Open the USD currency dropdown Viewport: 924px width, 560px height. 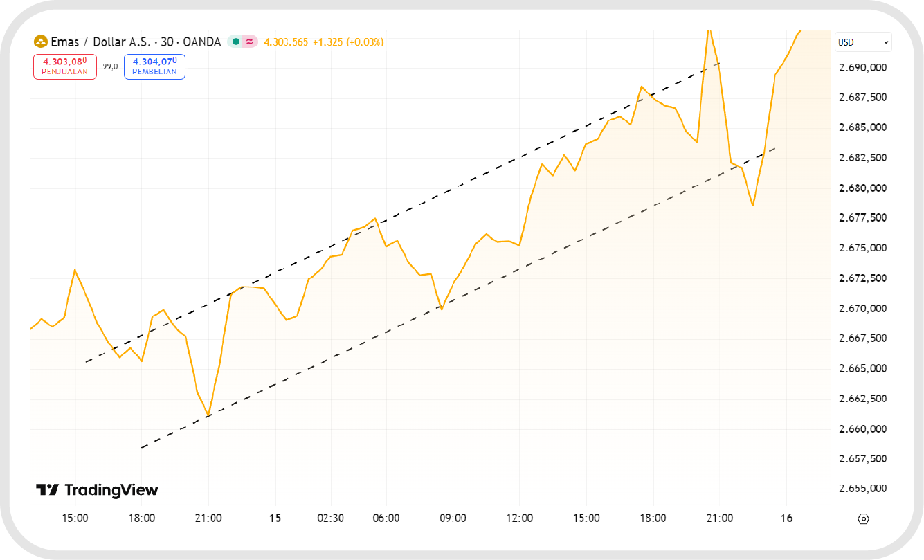pos(863,42)
